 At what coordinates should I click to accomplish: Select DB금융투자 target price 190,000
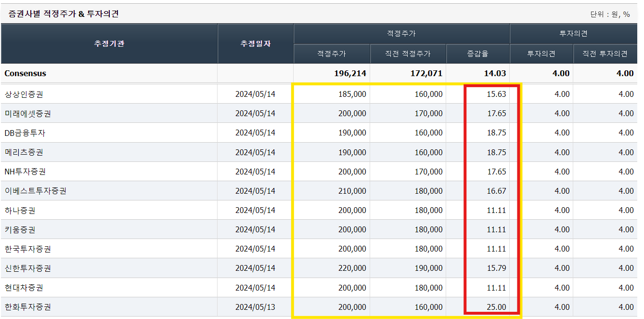(352, 133)
